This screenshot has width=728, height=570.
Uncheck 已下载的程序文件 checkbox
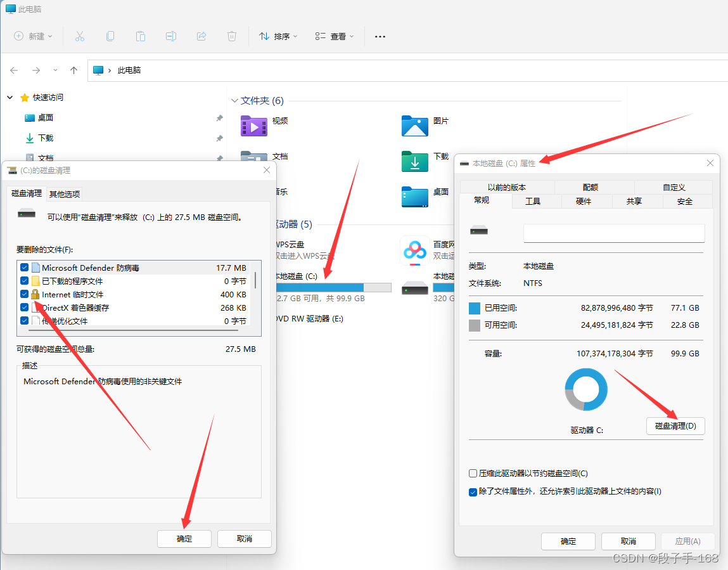[25, 281]
